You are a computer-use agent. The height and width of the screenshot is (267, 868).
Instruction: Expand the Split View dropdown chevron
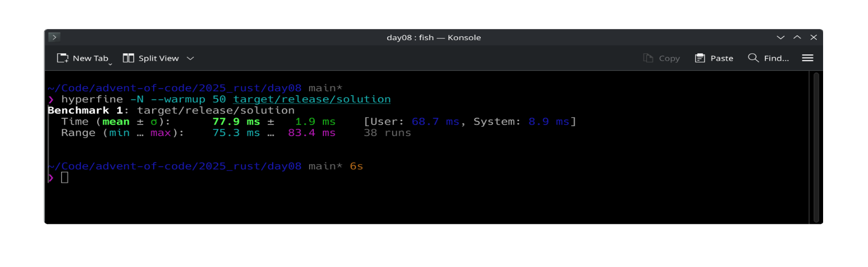[191, 58]
